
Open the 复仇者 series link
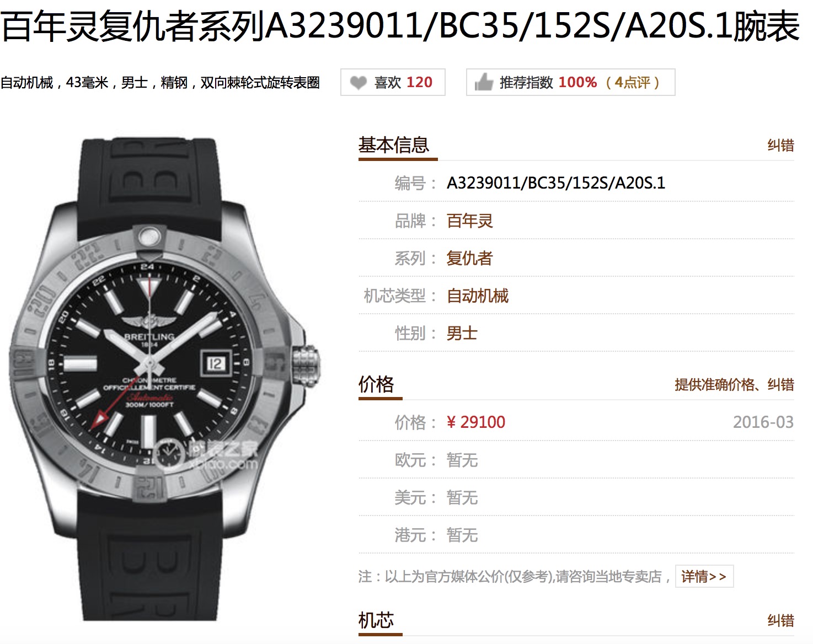pyautogui.click(x=470, y=258)
